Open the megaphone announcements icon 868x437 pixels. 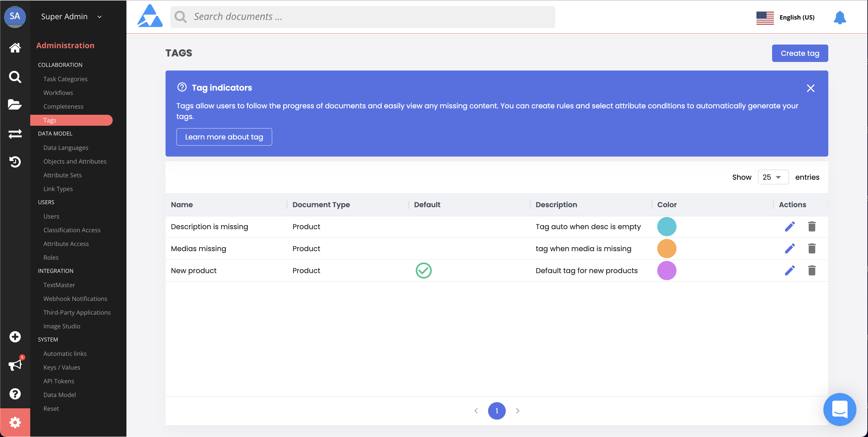[15, 365]
